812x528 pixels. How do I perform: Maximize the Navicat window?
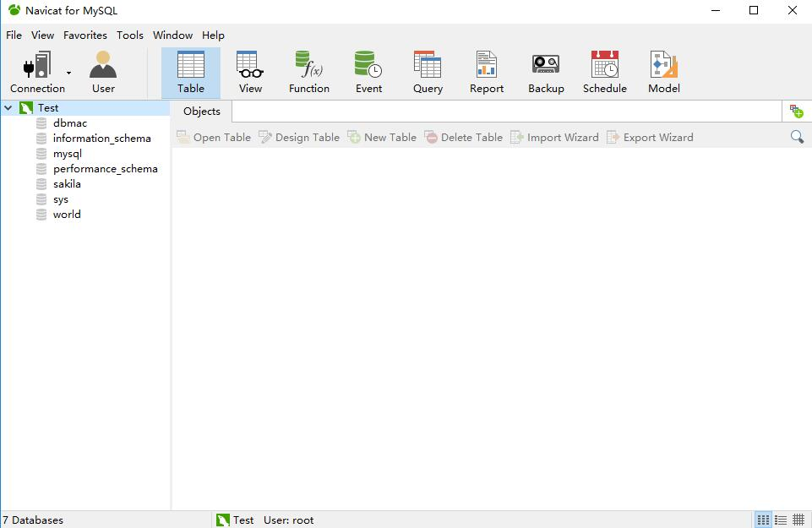click(754, 10)
